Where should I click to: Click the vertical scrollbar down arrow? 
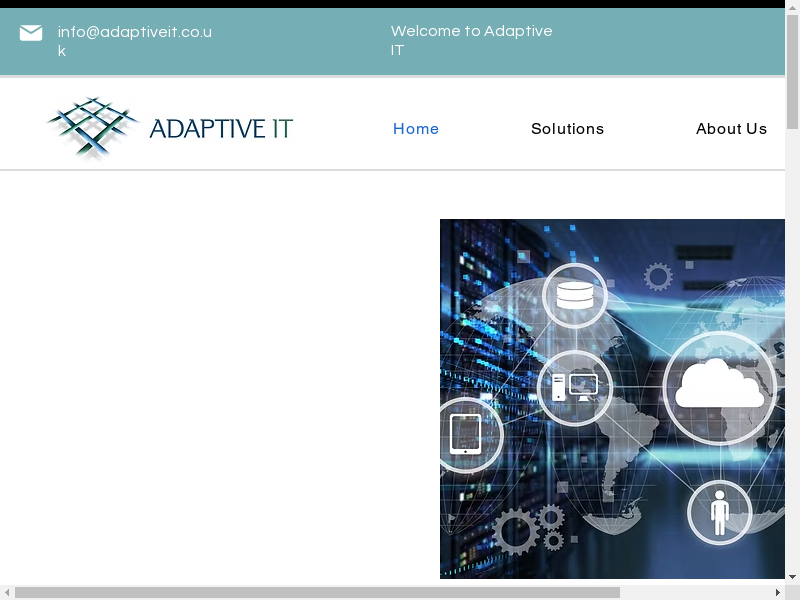(792, 576)
